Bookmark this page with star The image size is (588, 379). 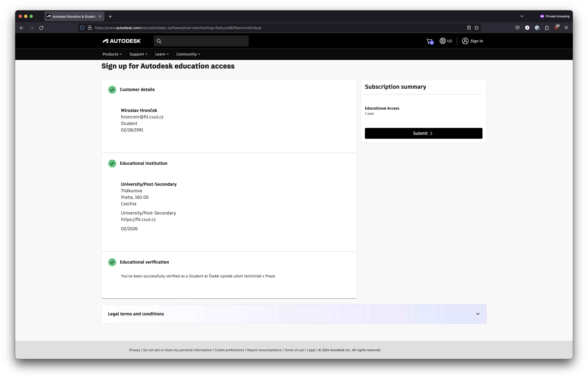[477, 28]
